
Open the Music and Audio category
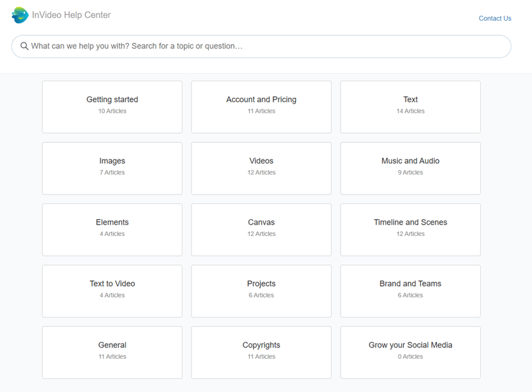pyautogui.click(x=410, y=168)
